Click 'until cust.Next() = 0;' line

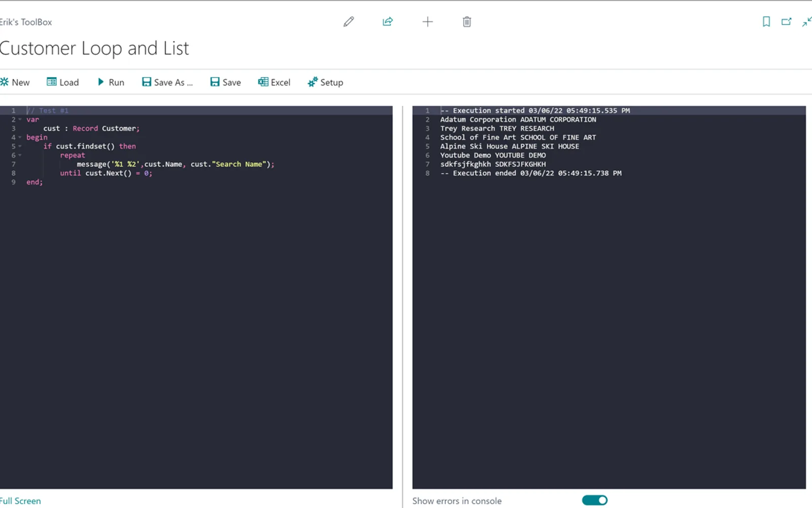pyautogui.click(x=106, y=173)
